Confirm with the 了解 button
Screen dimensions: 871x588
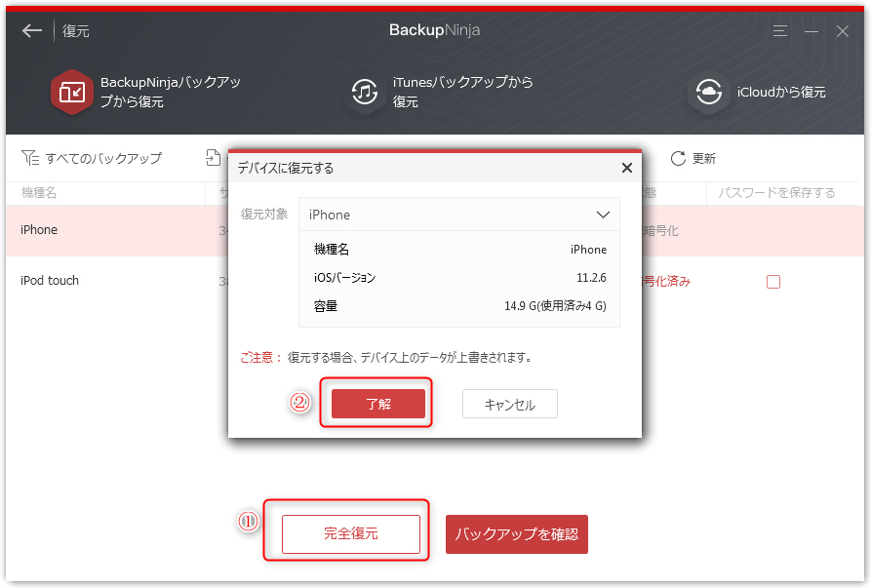(x=378, y=404)
